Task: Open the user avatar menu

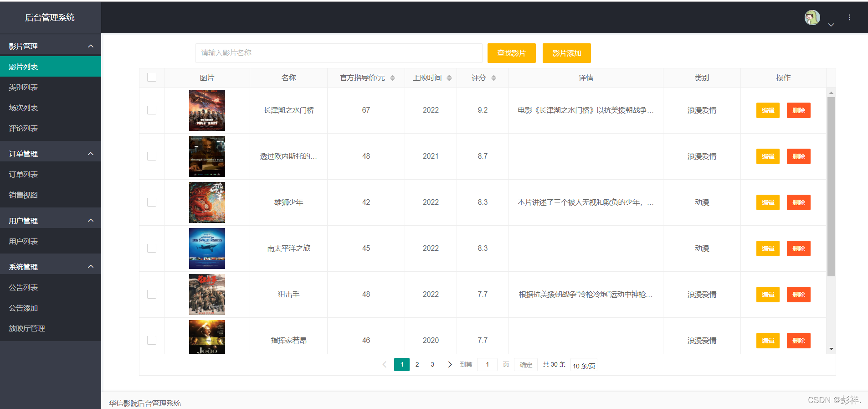Action: 812,18
